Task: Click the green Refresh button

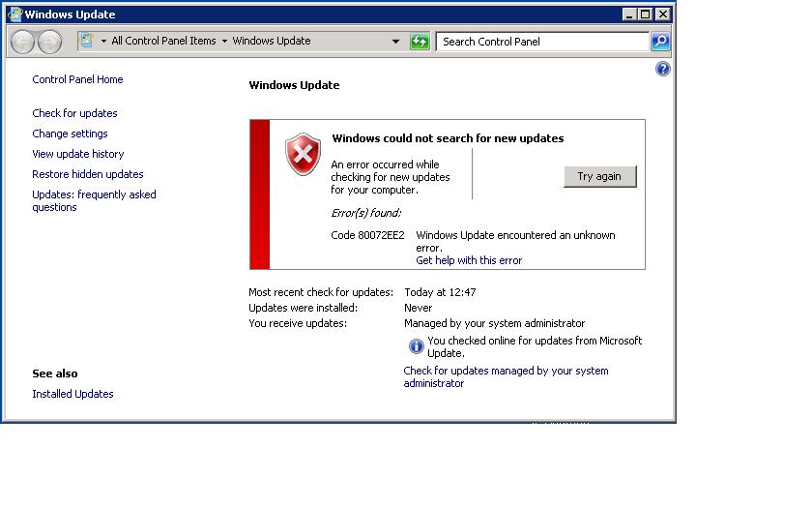Action: point(420,41)
